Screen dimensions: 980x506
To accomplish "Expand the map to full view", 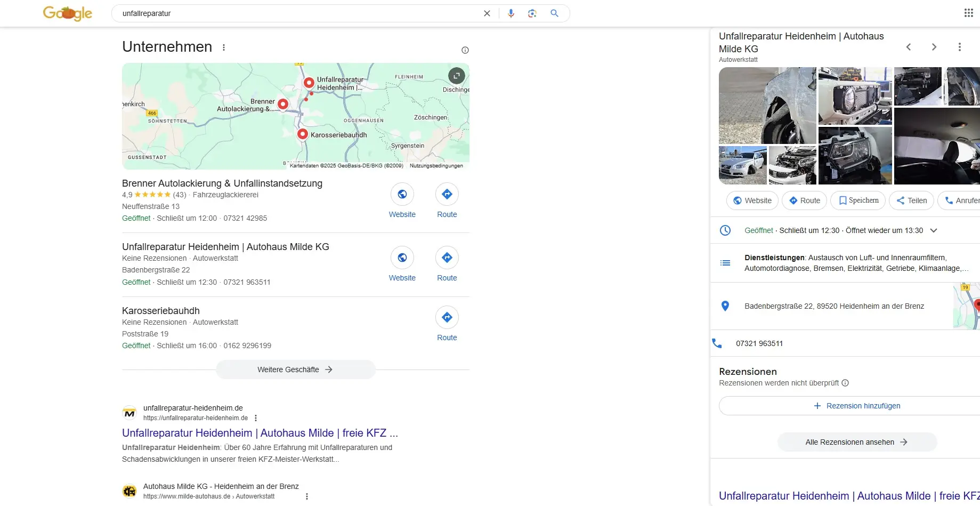I will 456,76.
